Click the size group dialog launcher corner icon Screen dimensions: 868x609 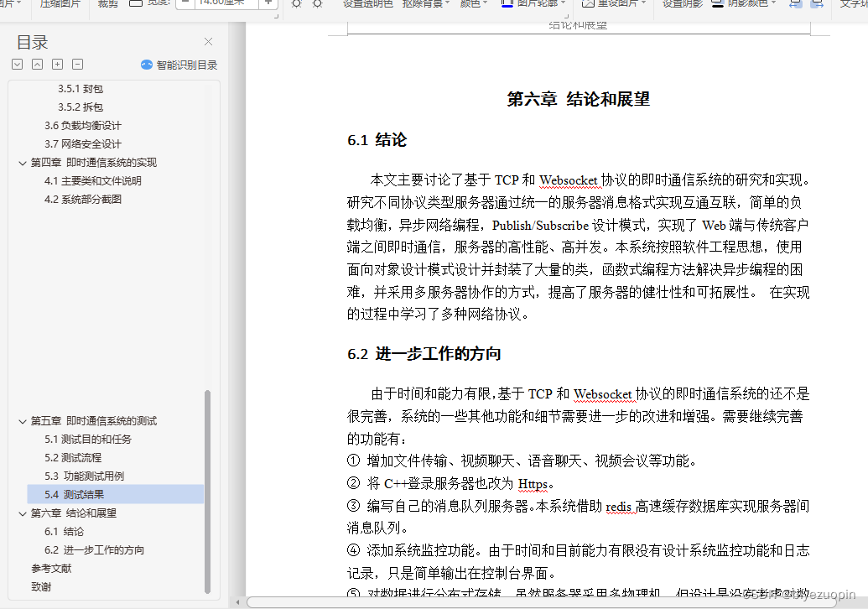pyautogui.click(x=276, y=17)
